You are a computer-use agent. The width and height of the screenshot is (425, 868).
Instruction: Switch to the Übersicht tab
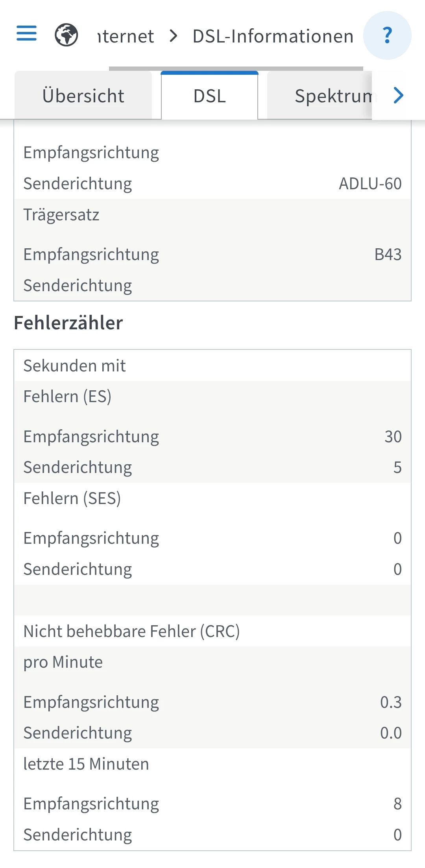pyautogui.click(x=83, y=96)
